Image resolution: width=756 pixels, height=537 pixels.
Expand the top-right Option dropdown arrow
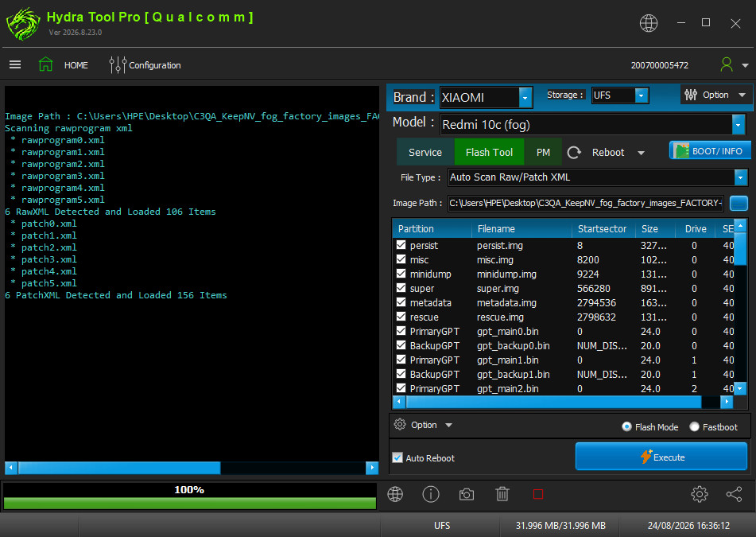click(x=742, y=95)
